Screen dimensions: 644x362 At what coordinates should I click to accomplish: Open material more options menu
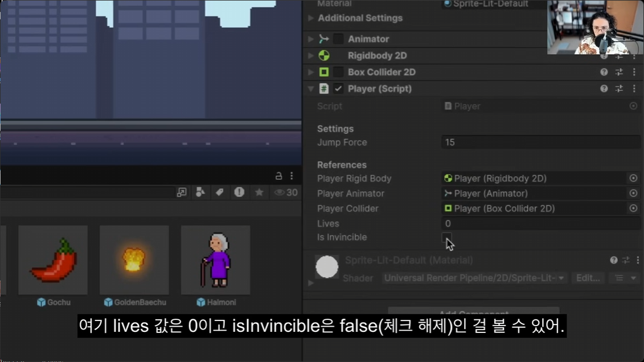(638, 260)
